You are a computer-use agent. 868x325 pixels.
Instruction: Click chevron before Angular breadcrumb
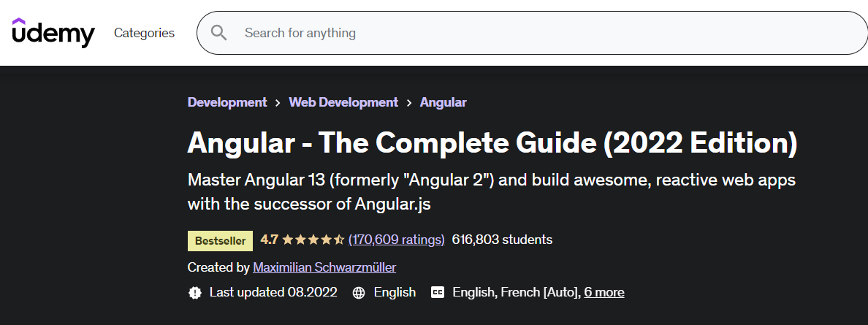pos(409,102)
